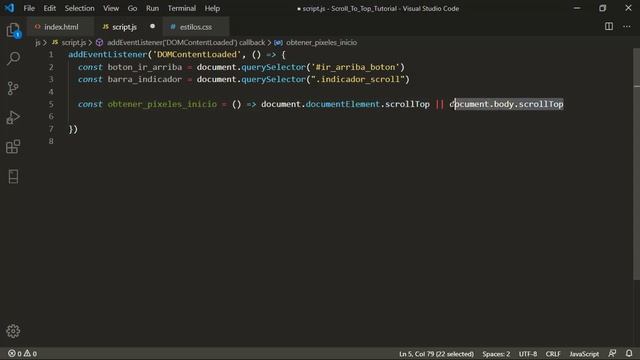Open the bookmark panel icon in activity bar

13,176
